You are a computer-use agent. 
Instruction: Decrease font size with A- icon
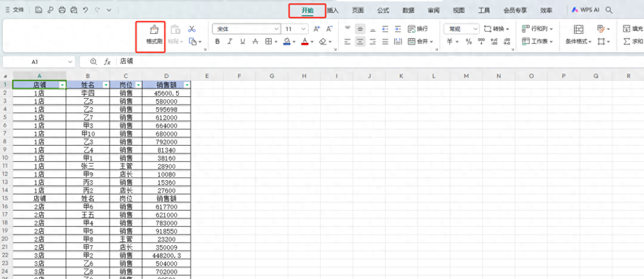pos(329,29)
